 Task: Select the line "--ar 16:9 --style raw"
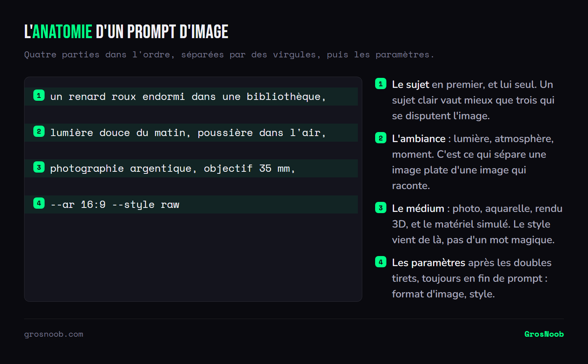[191, 204]
